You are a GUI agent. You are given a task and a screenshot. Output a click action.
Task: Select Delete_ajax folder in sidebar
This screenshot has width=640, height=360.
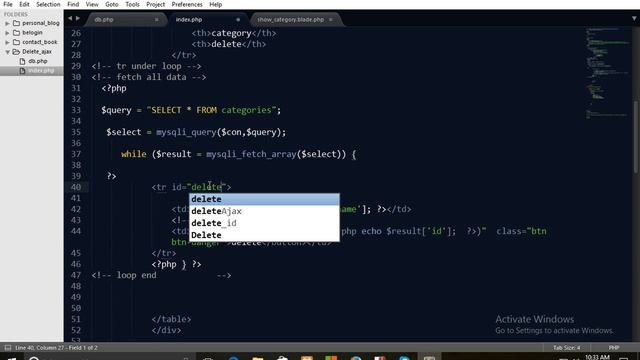pos(37,52)
